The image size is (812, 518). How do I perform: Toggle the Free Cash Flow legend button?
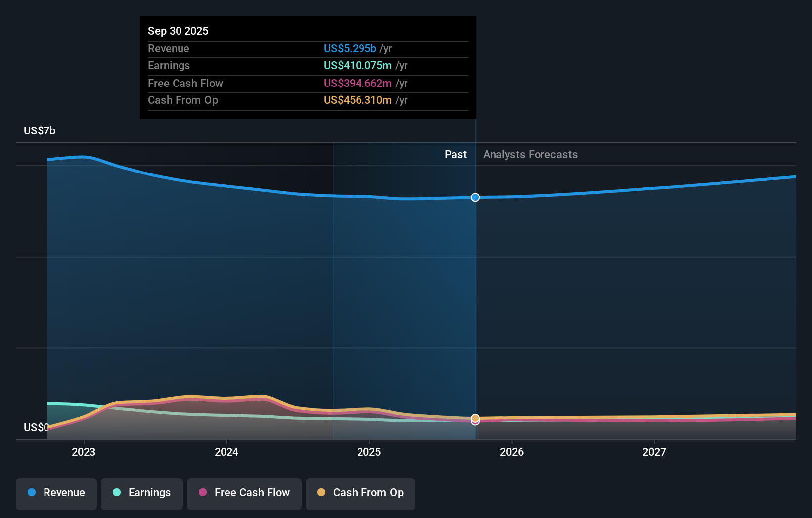(x=244, y=494)
